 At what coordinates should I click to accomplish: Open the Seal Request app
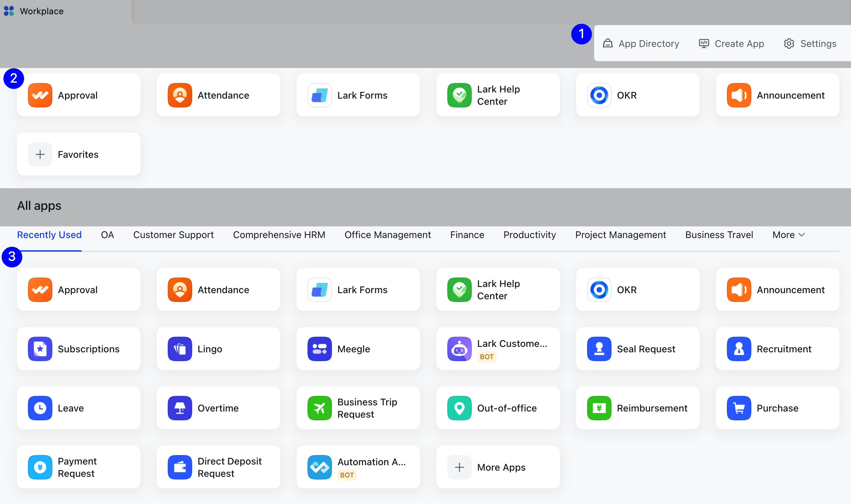638,349
